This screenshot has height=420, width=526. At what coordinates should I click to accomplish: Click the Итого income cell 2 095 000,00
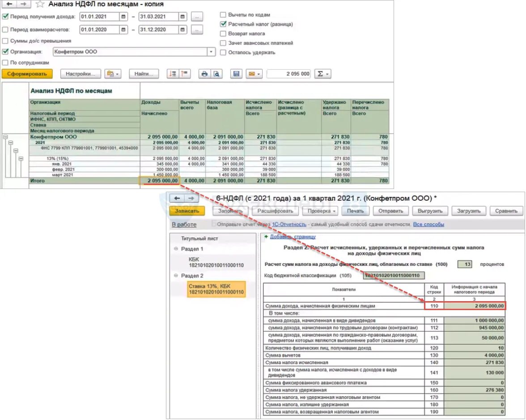pyautogui.click(x=160, y=181)
